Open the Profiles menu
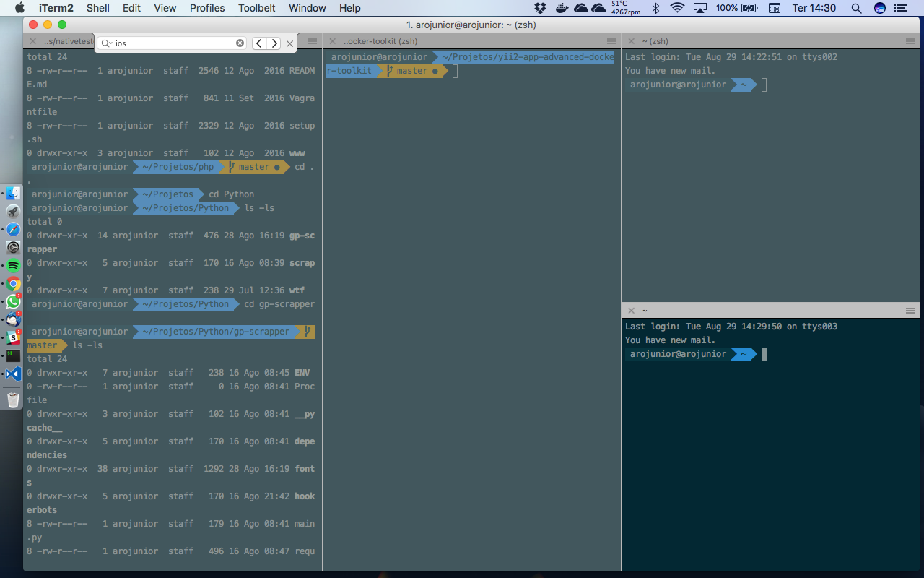 click(x=207, y=8)
